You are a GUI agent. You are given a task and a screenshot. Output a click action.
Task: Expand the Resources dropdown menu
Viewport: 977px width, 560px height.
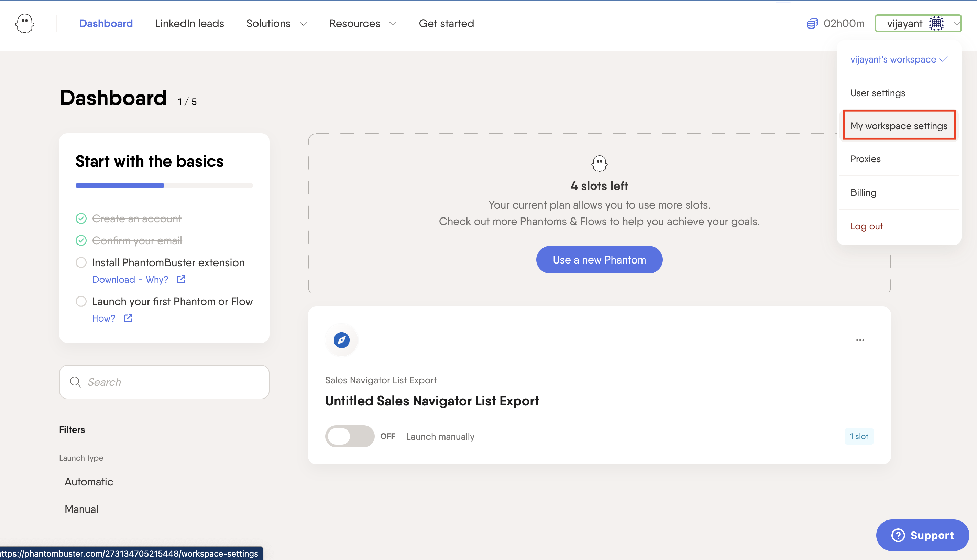click(362, 24)
